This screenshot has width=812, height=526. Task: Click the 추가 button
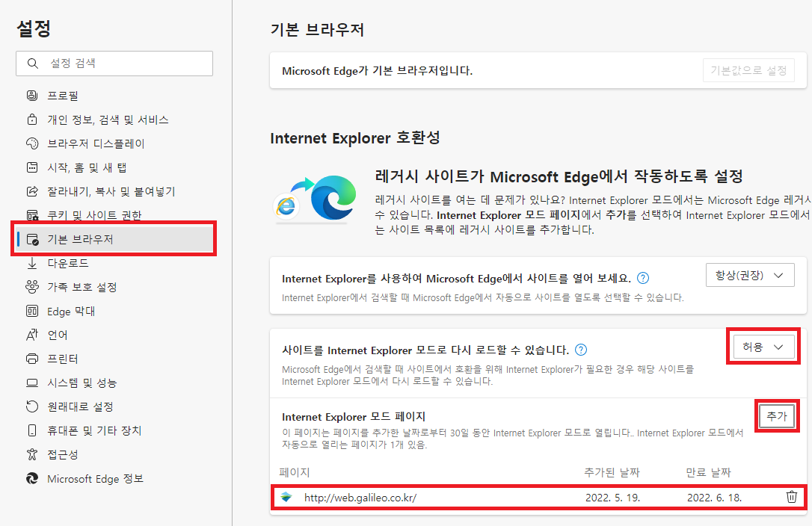(776, 417)
